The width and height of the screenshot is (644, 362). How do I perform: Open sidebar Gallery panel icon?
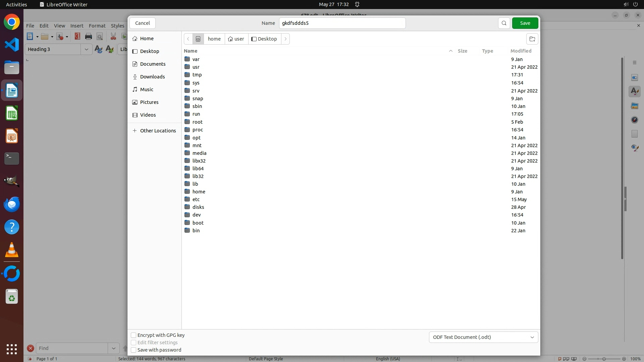point(635,106)
